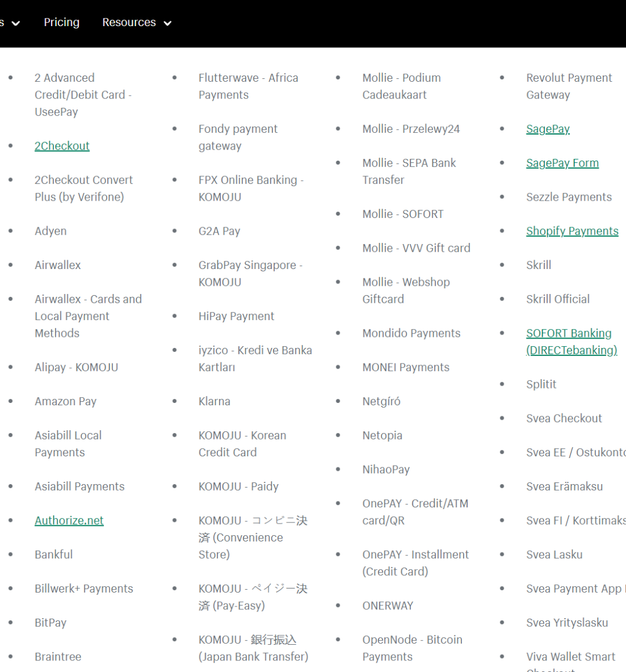Screen dimensions: 626x672
Task: Open the Resources menu
Action: click(x=129, y=23)
